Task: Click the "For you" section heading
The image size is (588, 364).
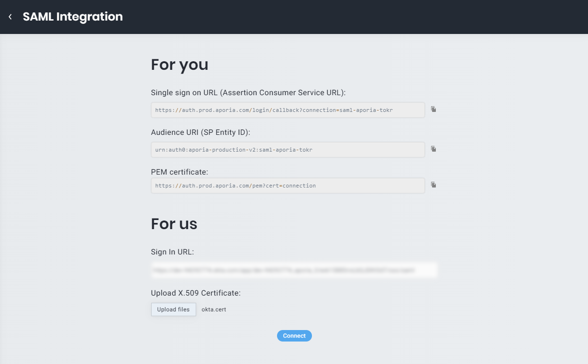Action: coord(179,65)
